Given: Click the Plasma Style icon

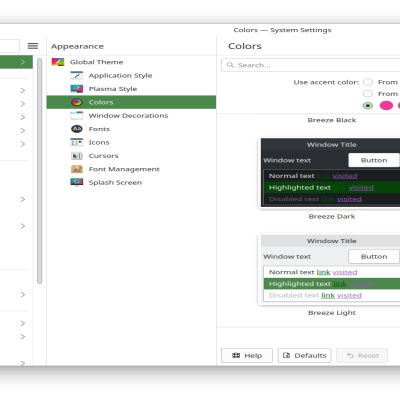Looking at the screenshot, I should [x=77, y=89].
